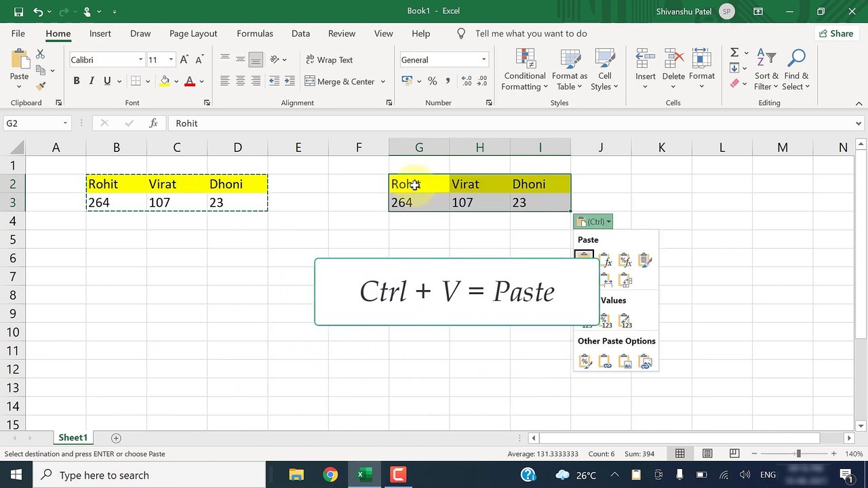Toggle Italic formatting
Screen dimensions: 868x488
click(x=92, y=81)
